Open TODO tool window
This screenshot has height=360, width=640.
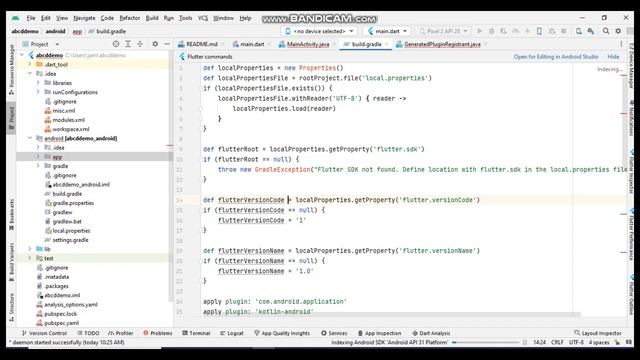88,333
